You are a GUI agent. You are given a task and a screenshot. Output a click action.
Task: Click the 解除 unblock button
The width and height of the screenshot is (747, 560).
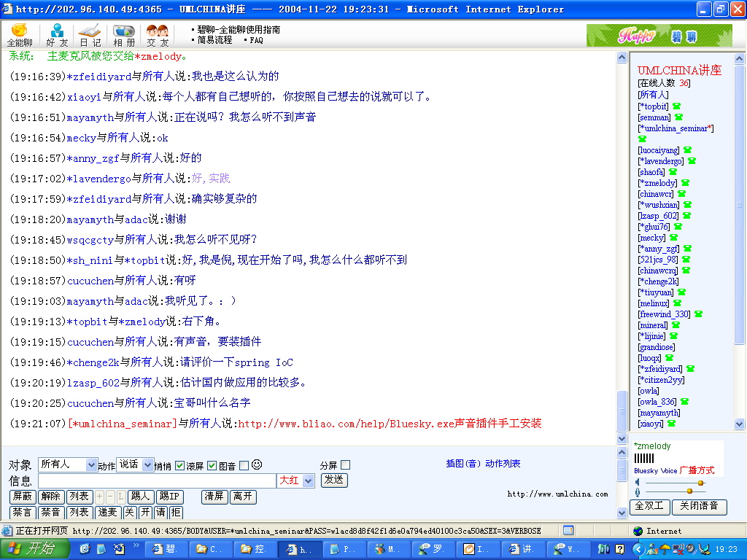point(50,497)
